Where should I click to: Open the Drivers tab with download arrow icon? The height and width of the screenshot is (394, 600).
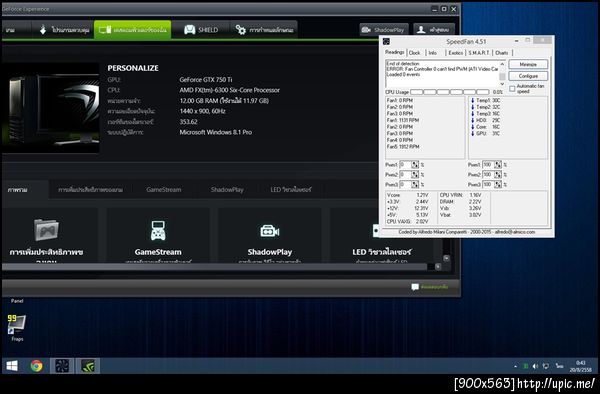[64, 30]
